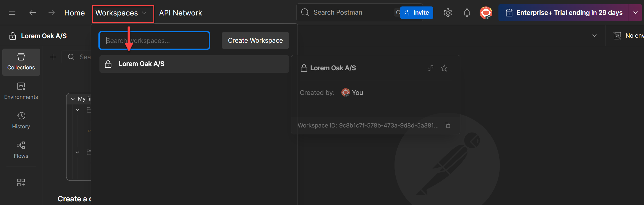The height and width of the screenshot is (205, 644).
Task: Open API Network in the header
Action: coord(180,13)
